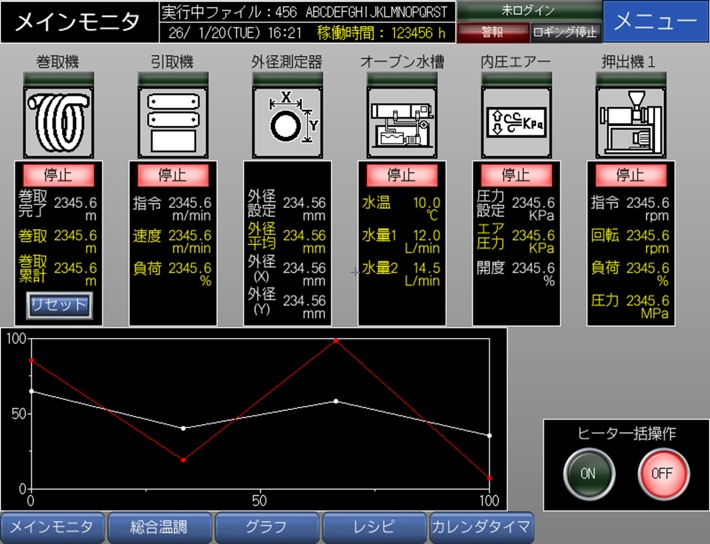Image resolution: width=710 pixels, height=544 pixels.
Task: Click the 停止 status under 引取機
Action: [x=173, y=175]
